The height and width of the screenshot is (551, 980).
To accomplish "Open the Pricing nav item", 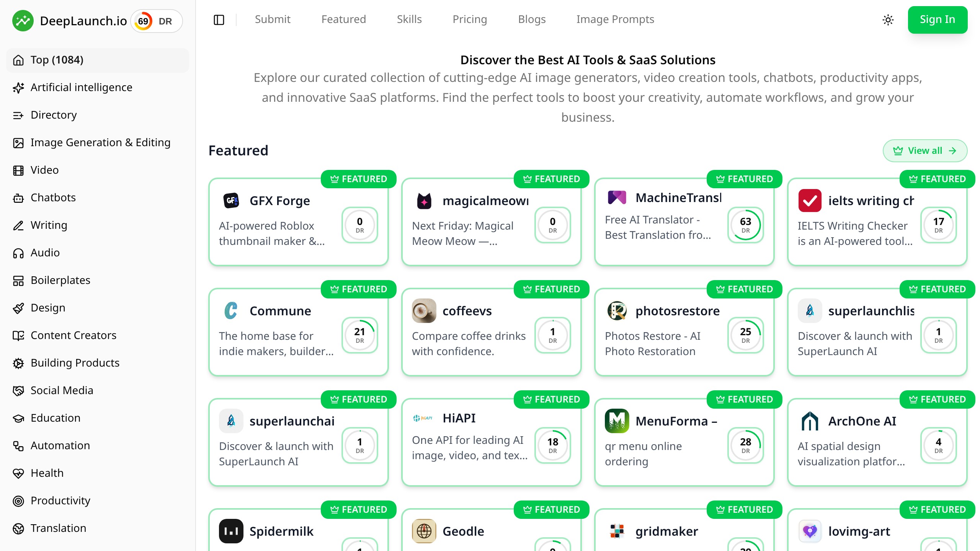I will click(x=470, y=19).
